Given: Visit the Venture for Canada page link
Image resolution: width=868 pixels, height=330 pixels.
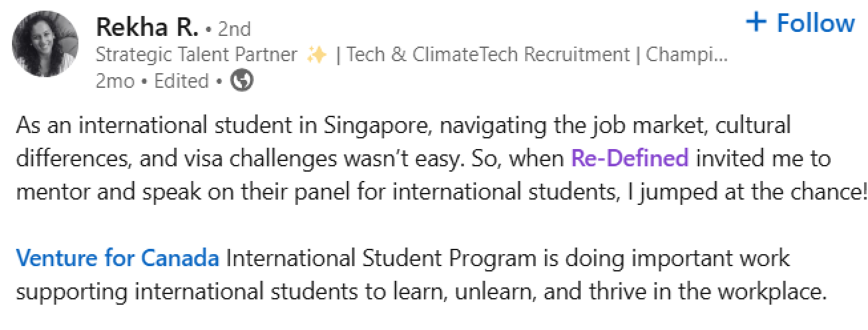Looking at the screenshot, I should [117, 257].
